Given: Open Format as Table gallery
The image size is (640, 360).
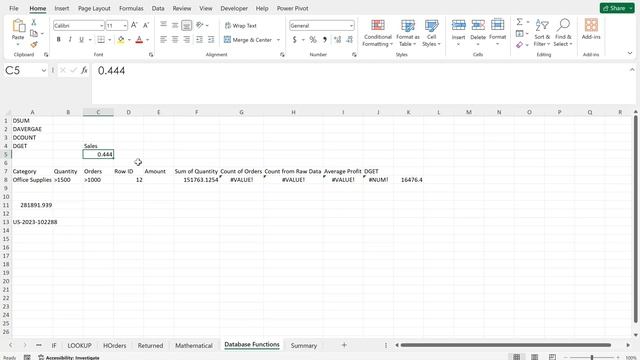Looking at the screenshot, I should [407, 33].
